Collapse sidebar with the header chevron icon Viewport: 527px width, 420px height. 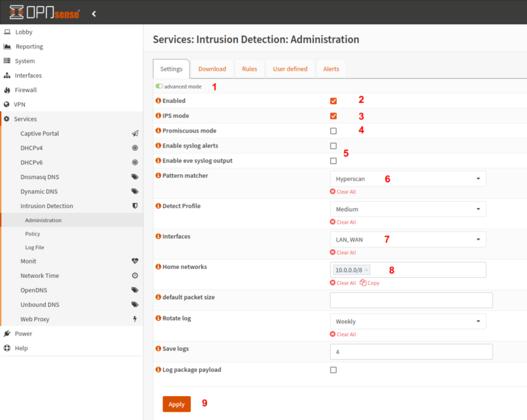(x=94, y=13)
